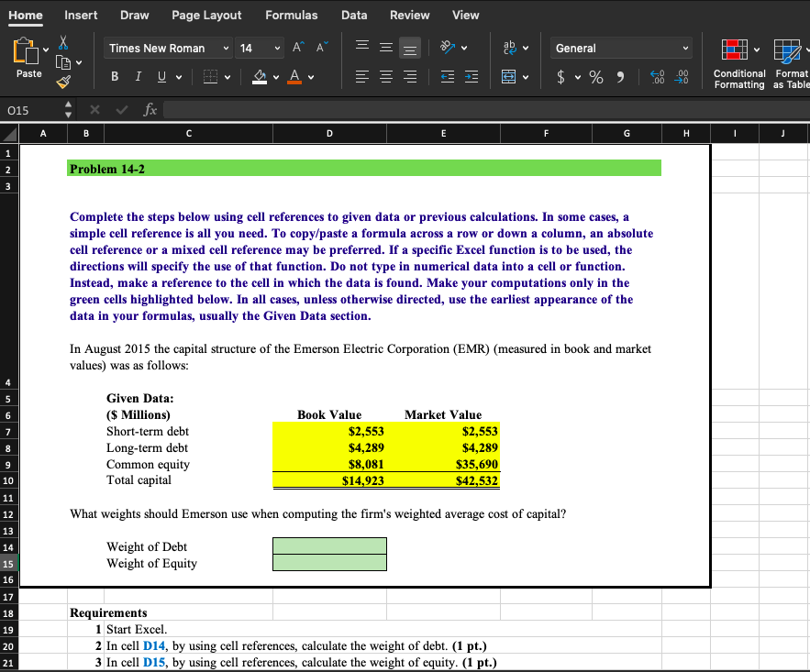810x672 pixels.
Task: Select the Format Painter tool
Action: click(x=62, y=84)
